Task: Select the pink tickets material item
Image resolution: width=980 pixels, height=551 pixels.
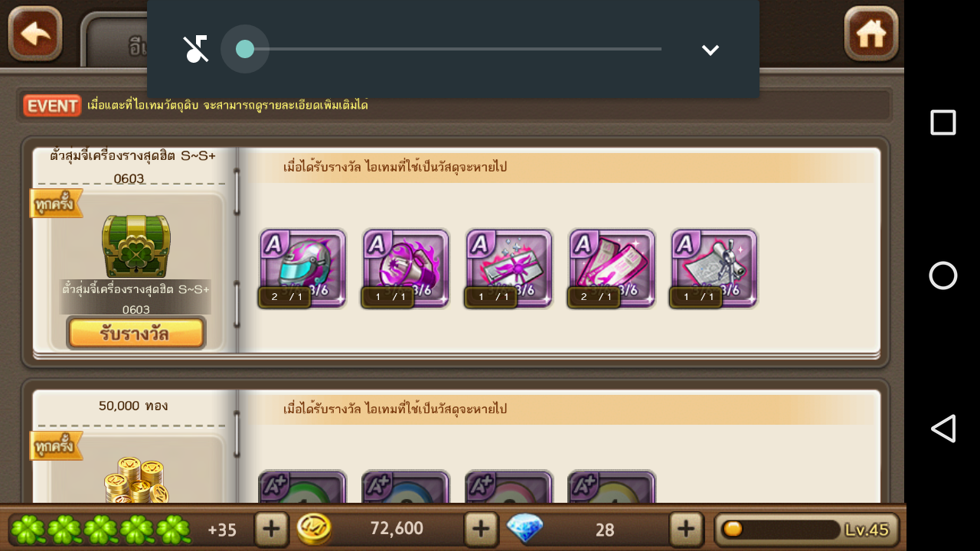Action: pyautogui.click(x=612, y=268)
